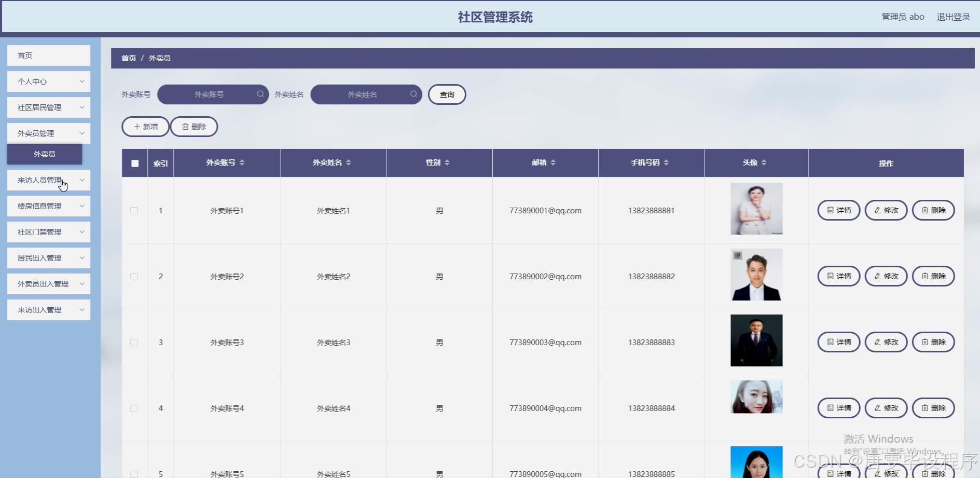
Task: Expand 社区门禁管理 menu chevron
Action: point(82,232)
